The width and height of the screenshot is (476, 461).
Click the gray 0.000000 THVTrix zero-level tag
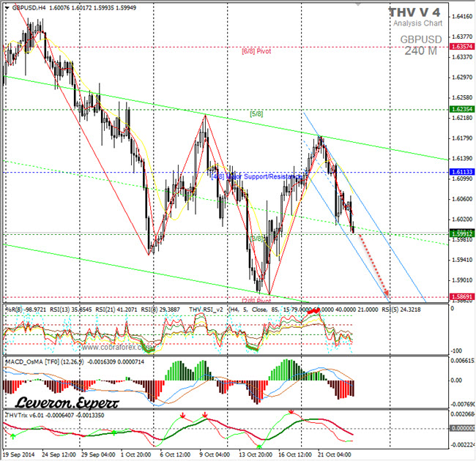(462, 428)
